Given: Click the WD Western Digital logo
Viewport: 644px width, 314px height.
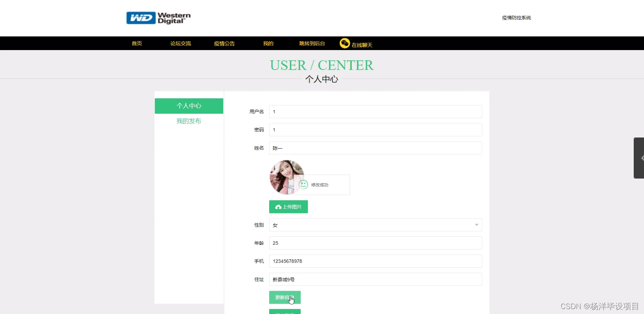Looking at the screenshot, I should tap(158, 18).
